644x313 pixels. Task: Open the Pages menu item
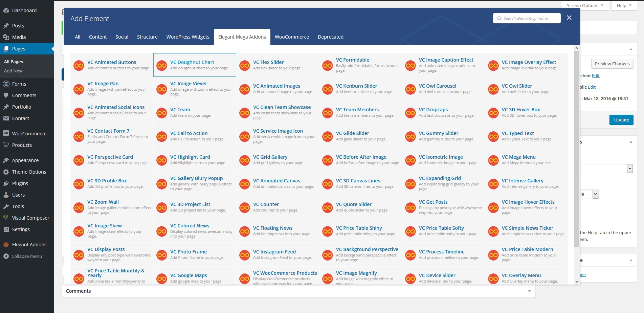[x=27, y=49]
